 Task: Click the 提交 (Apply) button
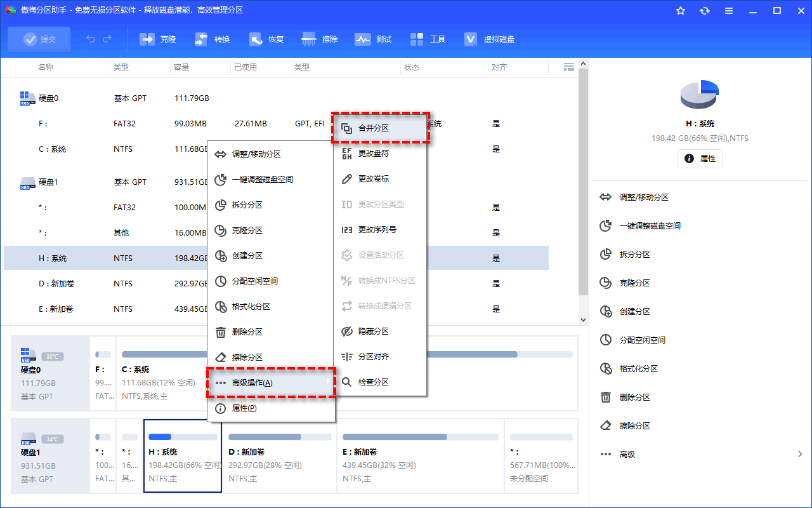(x=40, y=39)
